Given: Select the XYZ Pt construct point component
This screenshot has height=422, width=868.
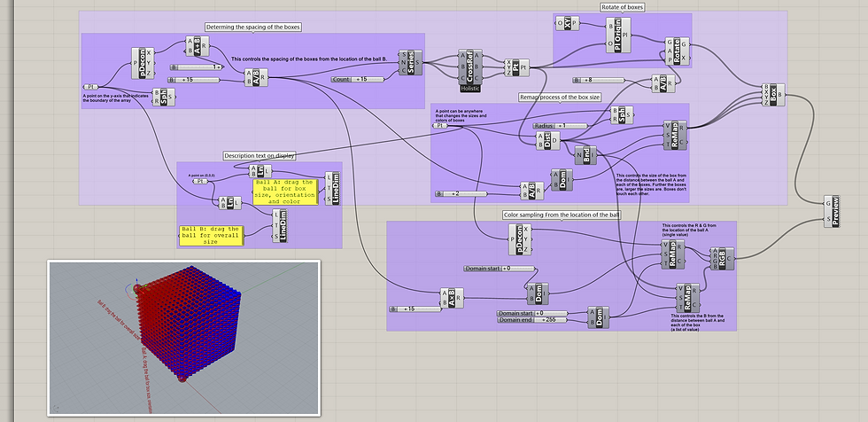Looking at the screenshot, I should (x=516, y=67).
